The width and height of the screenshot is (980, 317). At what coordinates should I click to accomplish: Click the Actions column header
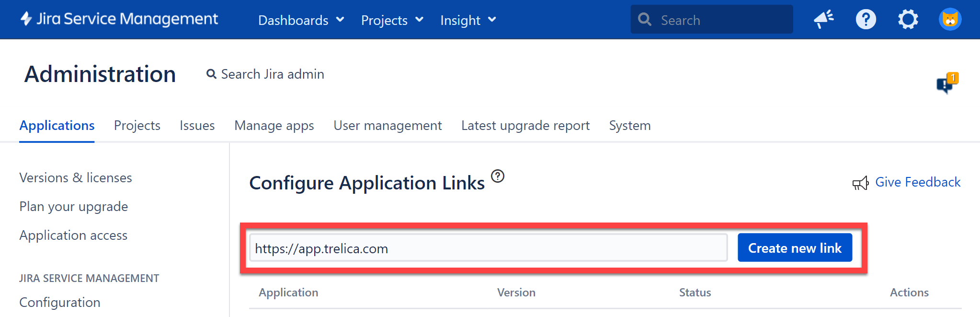909,293
